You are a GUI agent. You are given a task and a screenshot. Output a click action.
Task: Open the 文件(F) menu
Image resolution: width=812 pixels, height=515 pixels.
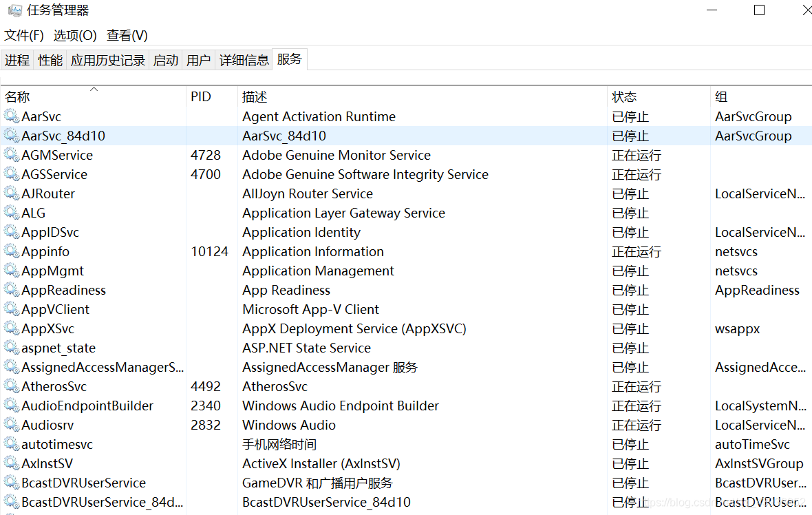tap(24, 35)
